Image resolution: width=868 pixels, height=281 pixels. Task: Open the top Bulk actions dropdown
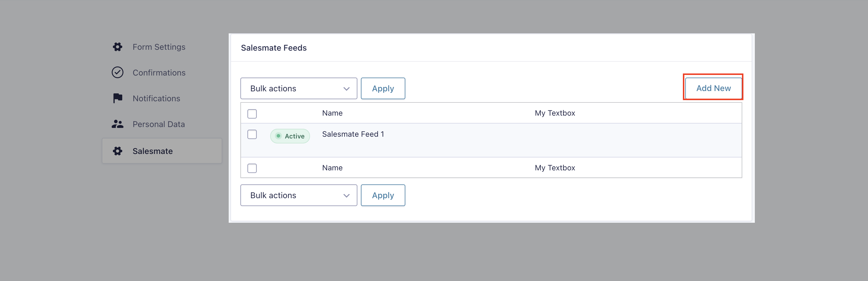pyautogui.click(x=299, y=88)
